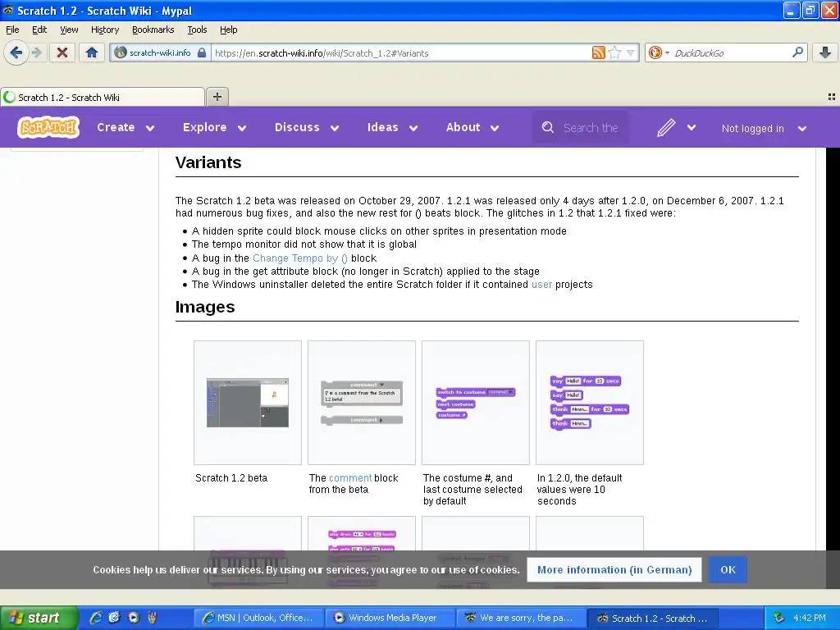Click the browser Forward arrow button

pos(37,52)
